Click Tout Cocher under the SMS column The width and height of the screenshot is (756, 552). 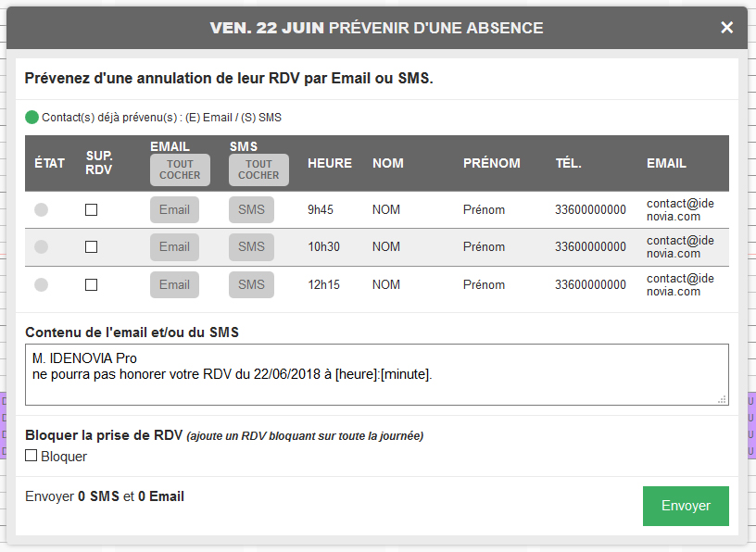point(258,169)
